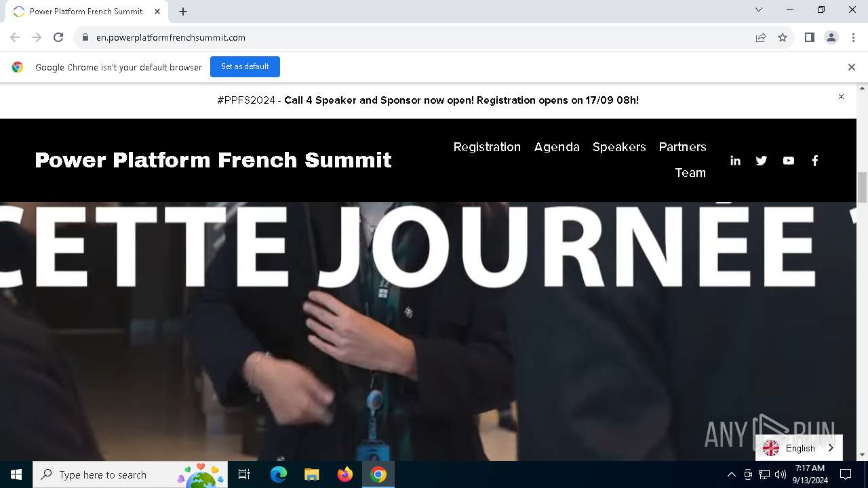
Task: Click the Chrome taskbar icon
Action: click(378, 474)
